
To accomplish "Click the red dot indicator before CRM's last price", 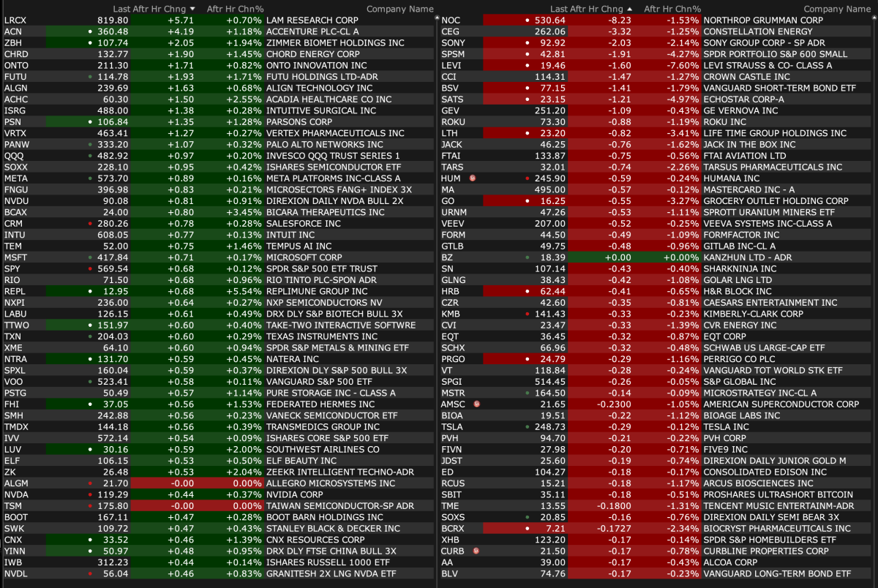I will point(90,223).
